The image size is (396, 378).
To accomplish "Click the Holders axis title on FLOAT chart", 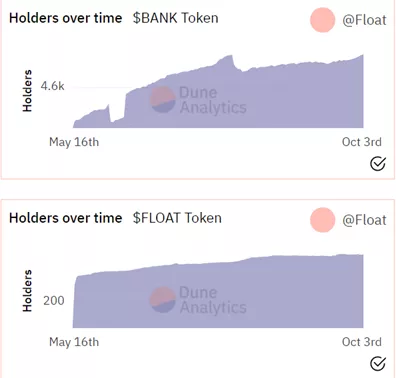I will (x=27, y=291).
